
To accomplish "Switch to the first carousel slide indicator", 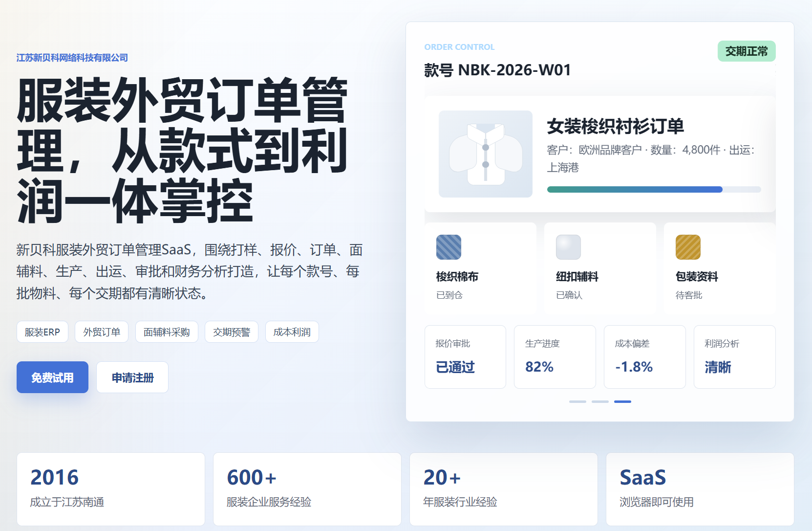I will [577, 401].
